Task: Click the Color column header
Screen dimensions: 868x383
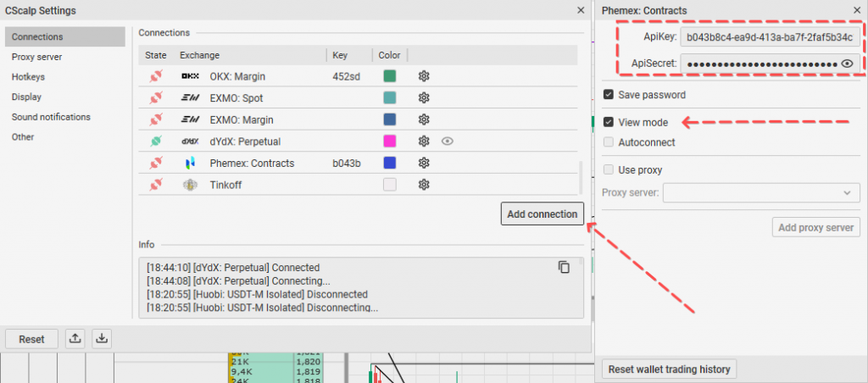Action: point(389,55)
